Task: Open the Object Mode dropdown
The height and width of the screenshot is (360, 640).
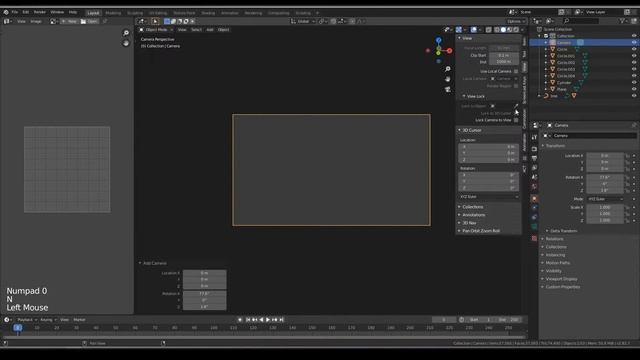Action: point(156,30)
